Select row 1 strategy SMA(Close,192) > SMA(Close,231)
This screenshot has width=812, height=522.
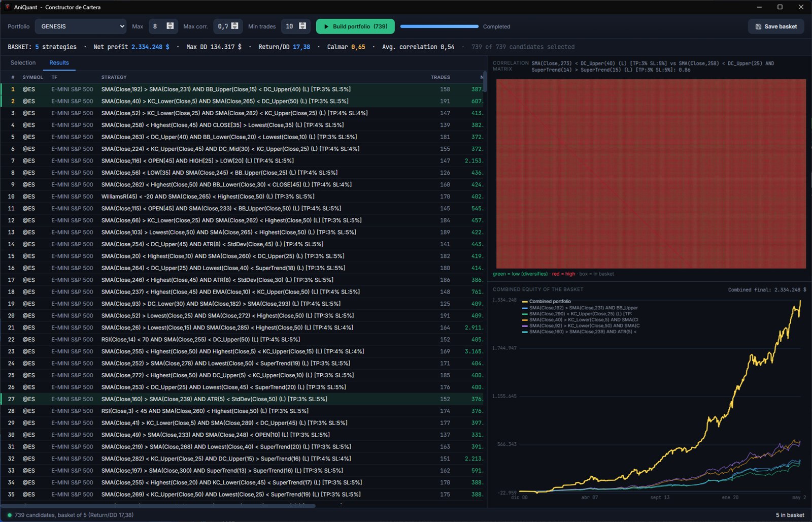coord(242,89)
